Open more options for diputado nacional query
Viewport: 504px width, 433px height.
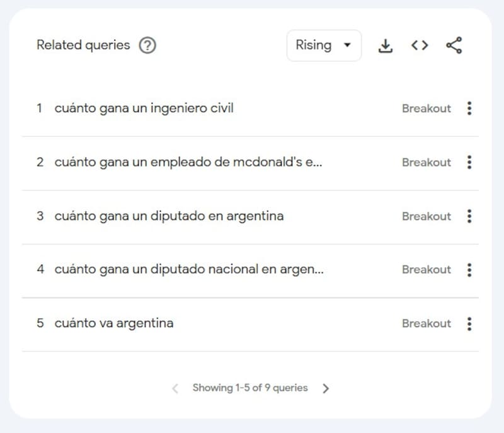(469, 270)
